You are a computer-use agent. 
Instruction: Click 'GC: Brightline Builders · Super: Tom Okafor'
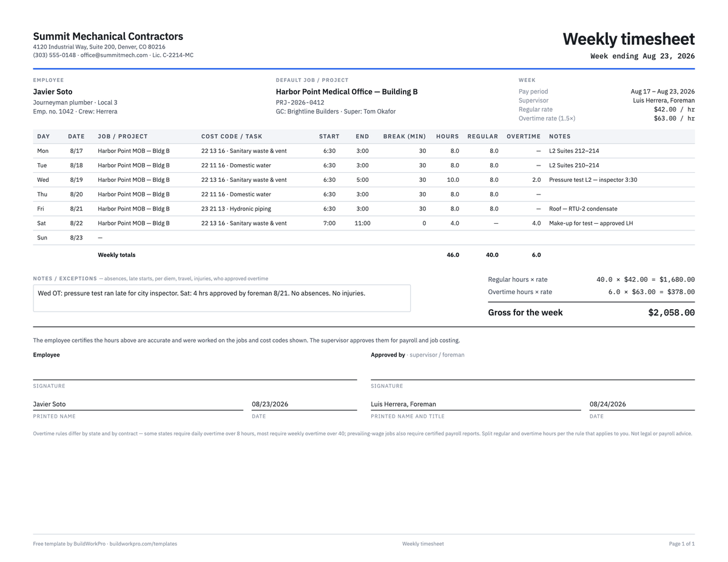335,112
